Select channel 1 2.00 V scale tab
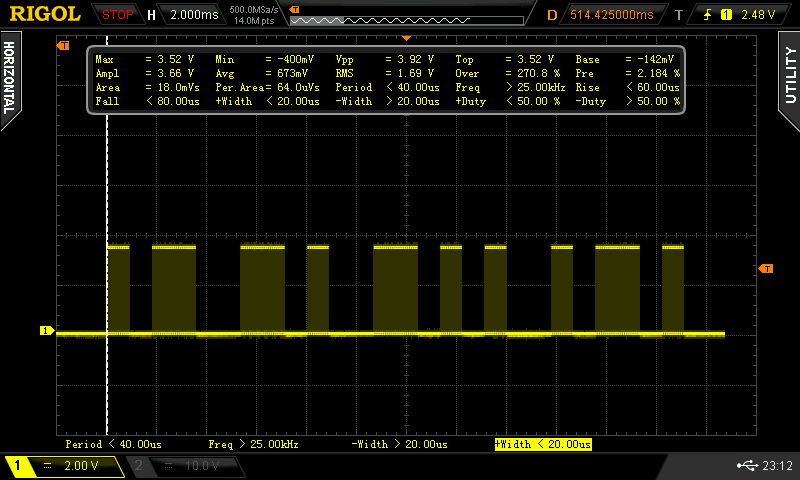This screenshot has height=480, width=800. pos(64,466)
